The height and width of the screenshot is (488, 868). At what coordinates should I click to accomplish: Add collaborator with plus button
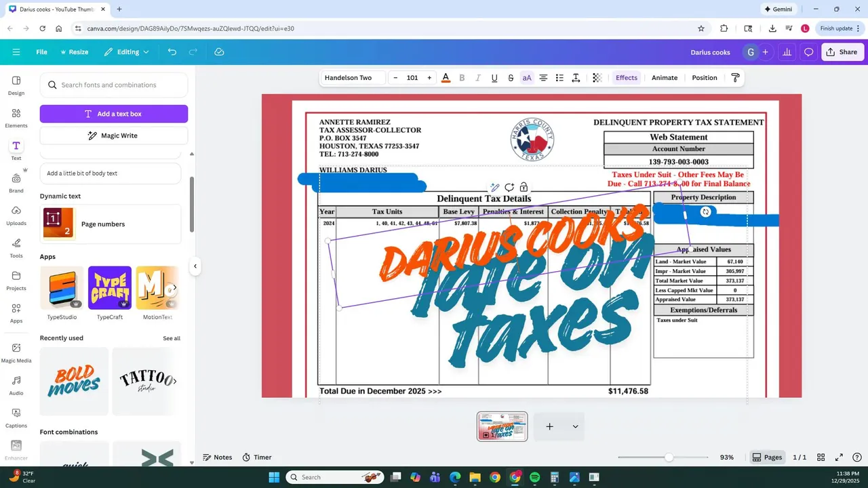click(765, 52)
